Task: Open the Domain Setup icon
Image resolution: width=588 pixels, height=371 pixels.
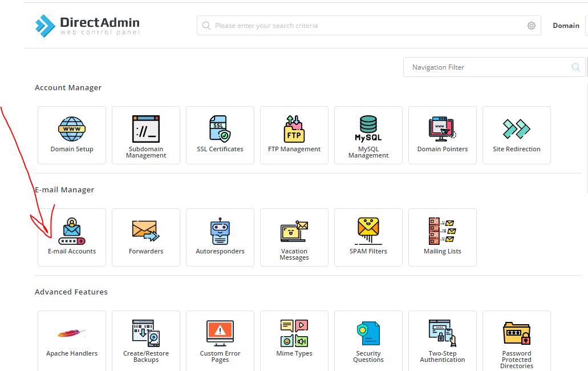Action: (x=72, y=130)
